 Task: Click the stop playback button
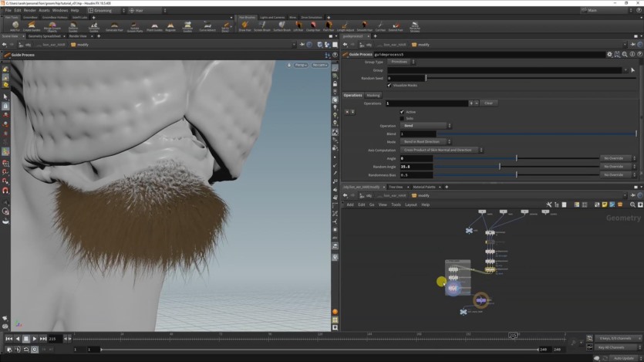pyautogui.click(x=26, y=339)
